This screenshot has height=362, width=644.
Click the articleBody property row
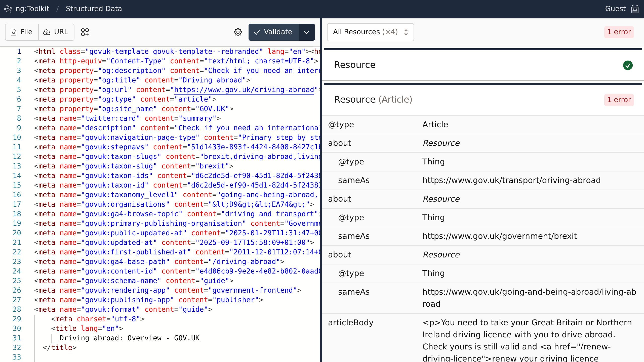point(350,323)
